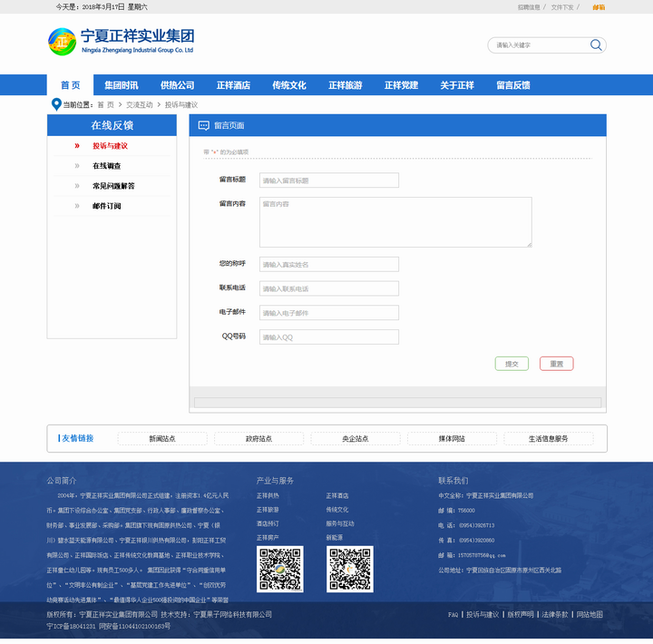Click 交流互动 in the breadcrumb
The image size is (653, 644).
point(140,105)
